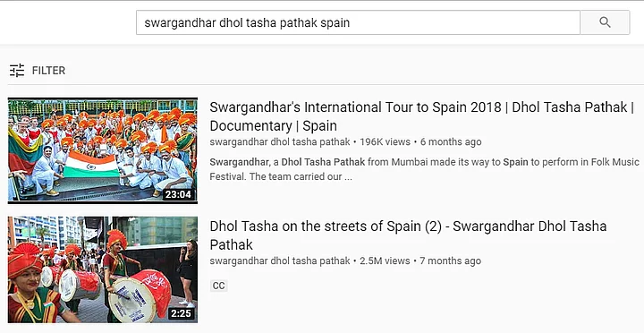Open the filter sliders icon

click(17, 71)
